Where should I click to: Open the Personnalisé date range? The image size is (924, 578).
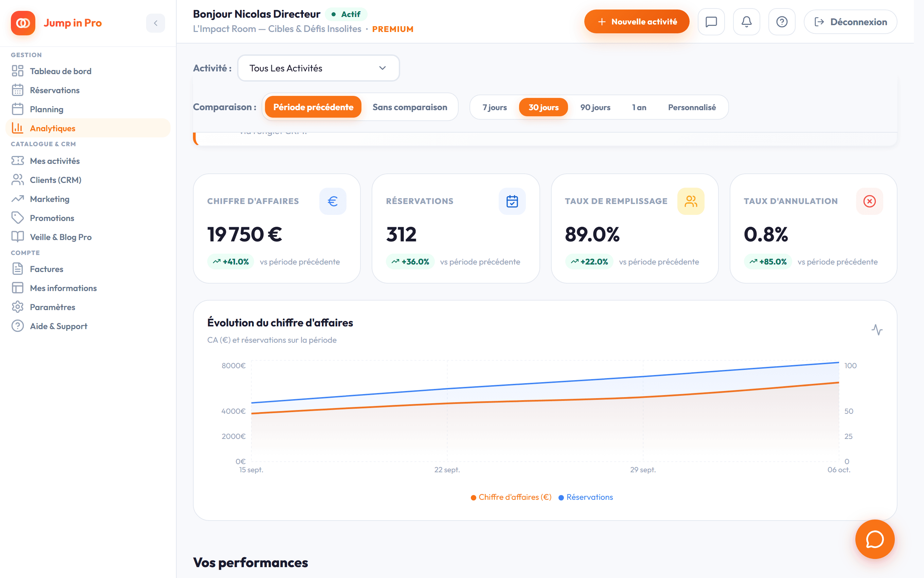[x=692, y=107]
